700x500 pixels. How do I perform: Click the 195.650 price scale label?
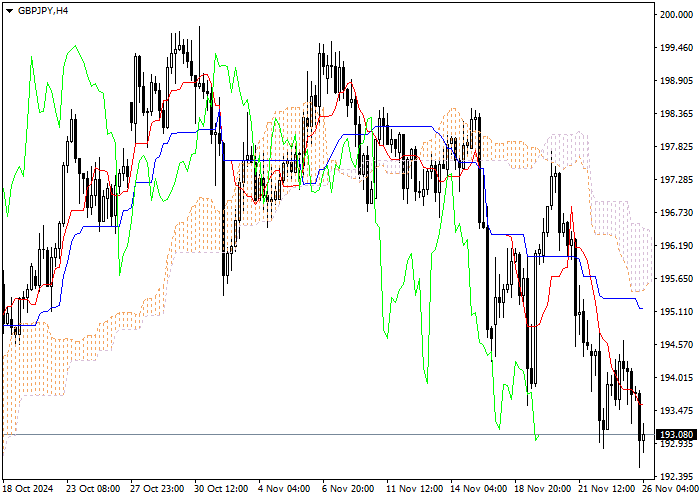(676, 279)
